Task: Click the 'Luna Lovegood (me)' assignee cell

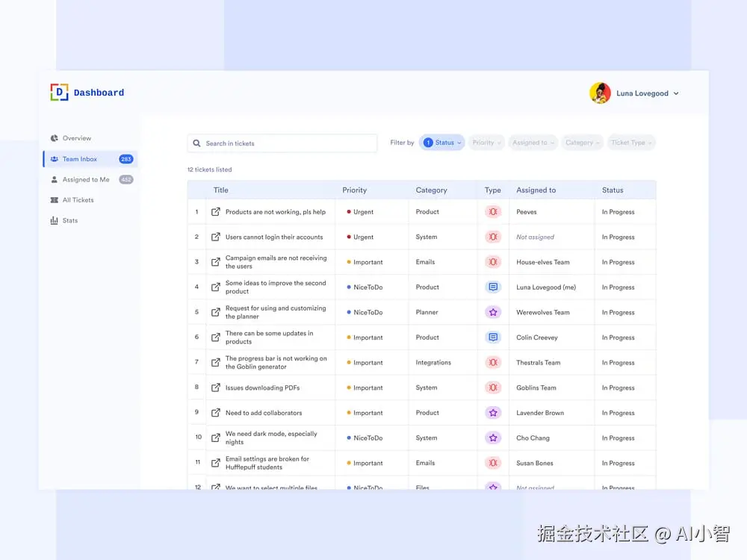Action: coord(546,287)
